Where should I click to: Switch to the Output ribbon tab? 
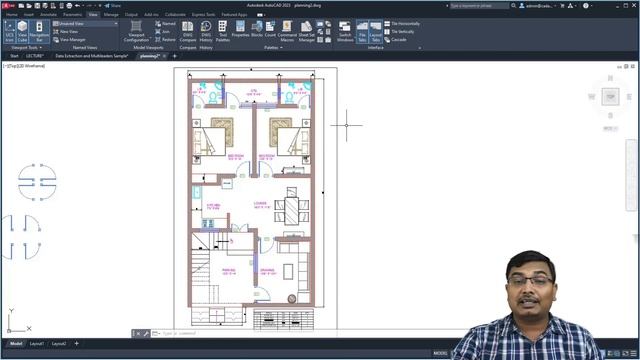point(131,15)
